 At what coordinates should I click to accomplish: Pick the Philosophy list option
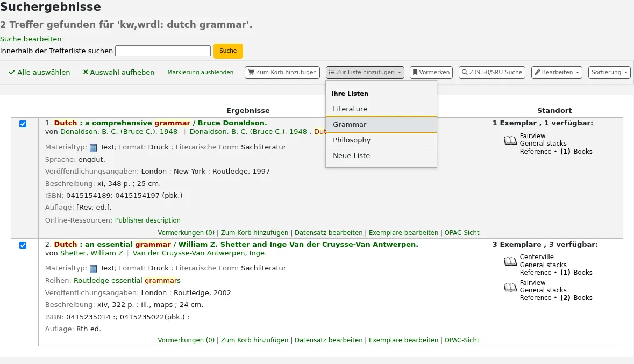click(381, 140)
